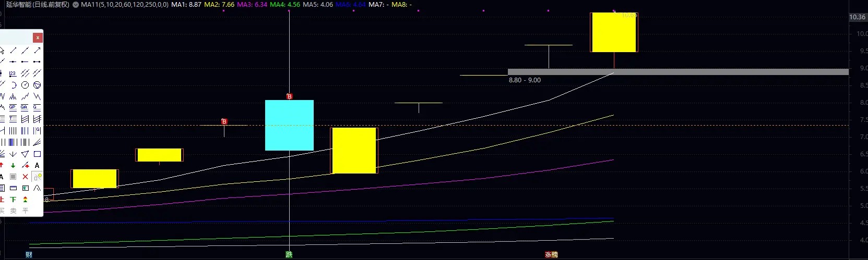Select the GA line tool
Viewport: 868px width, 260px height.
click(x=25, y=107)
